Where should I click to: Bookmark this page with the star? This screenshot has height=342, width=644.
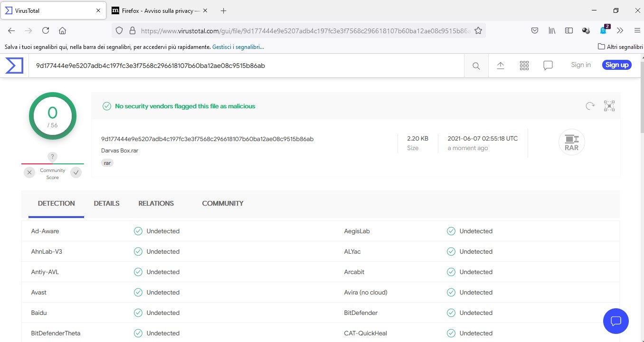pyautogui.click(x=478, y=30)
